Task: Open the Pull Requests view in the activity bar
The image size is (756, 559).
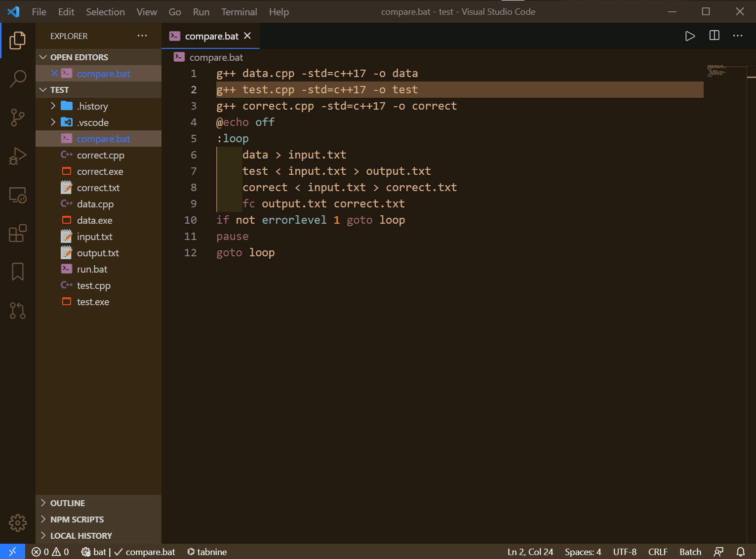Action: coord(18,310)
